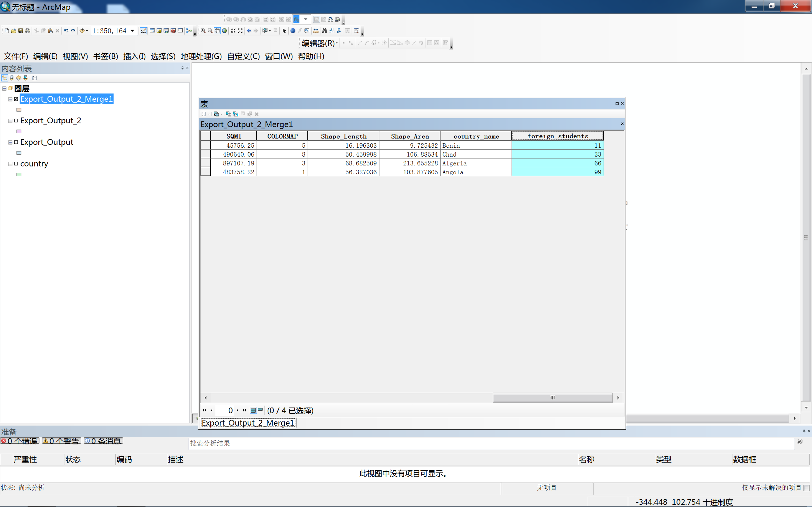Open the Geoprocessing menu
812x507 pixels.
201,56
